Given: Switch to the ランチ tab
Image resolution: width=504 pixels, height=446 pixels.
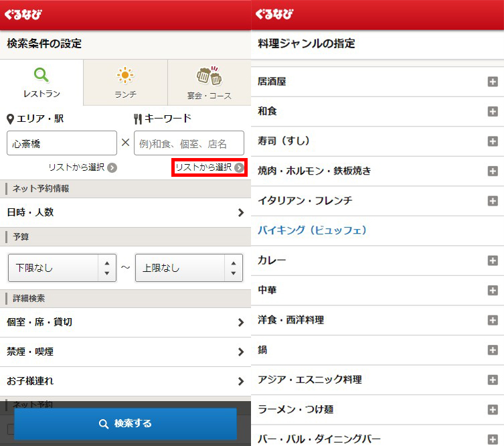Looking at the screenshot, I should [125, 82].
